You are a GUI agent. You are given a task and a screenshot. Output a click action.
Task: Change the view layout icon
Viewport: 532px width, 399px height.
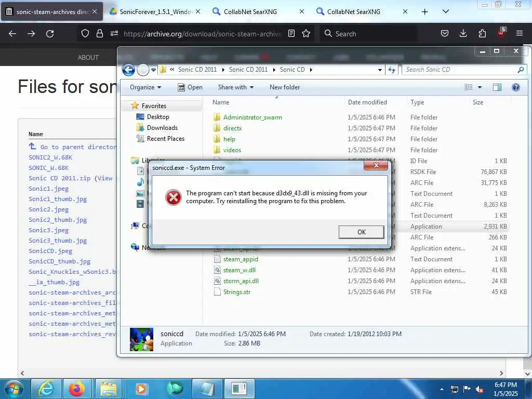pos(469,87)
